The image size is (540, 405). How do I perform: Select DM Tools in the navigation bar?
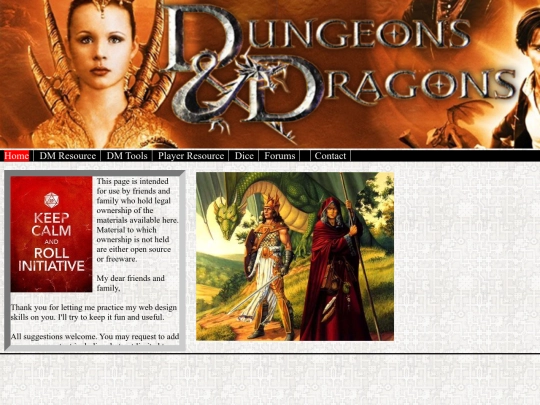tap(127, 156)
